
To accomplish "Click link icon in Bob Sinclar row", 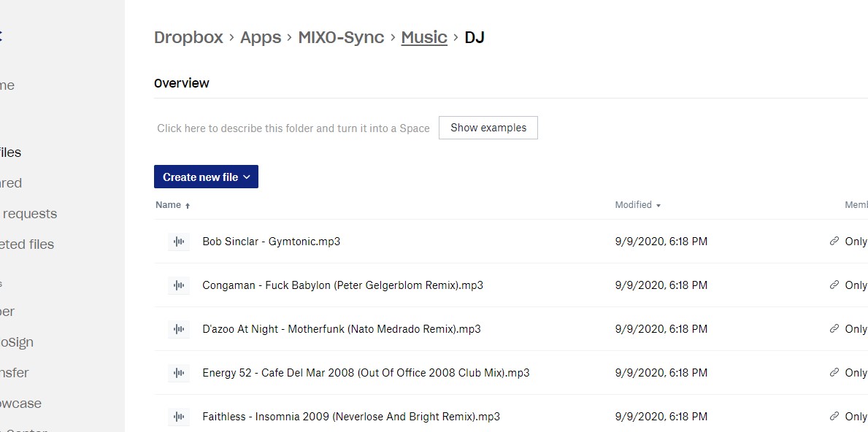I will 834,242.
